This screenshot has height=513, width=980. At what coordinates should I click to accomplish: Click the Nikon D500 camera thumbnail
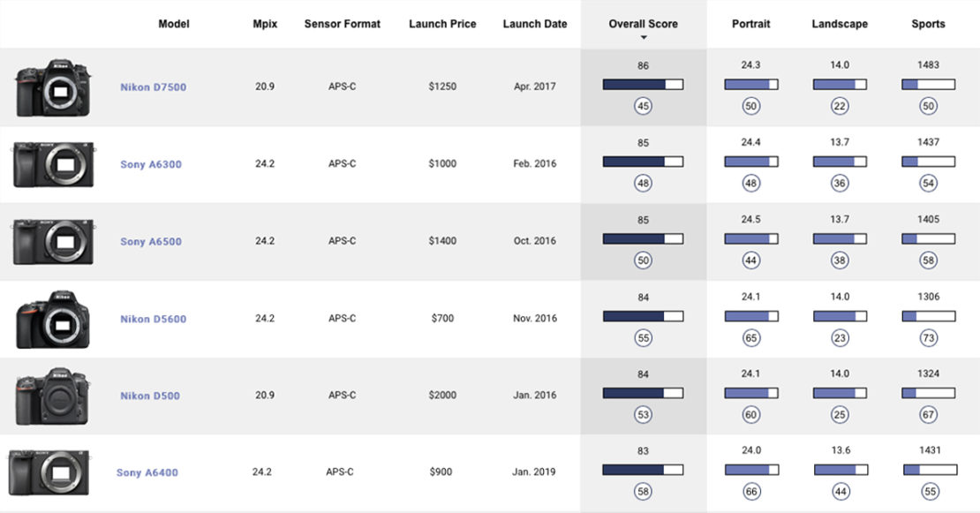pos(53,396)
